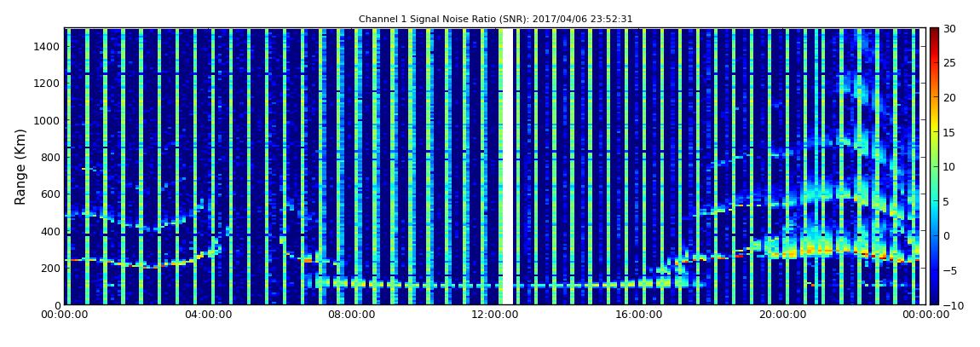The width and height of the screenshot is (980, 347).
Task: Click the 1400 range tick label
Action: [47, 46]
